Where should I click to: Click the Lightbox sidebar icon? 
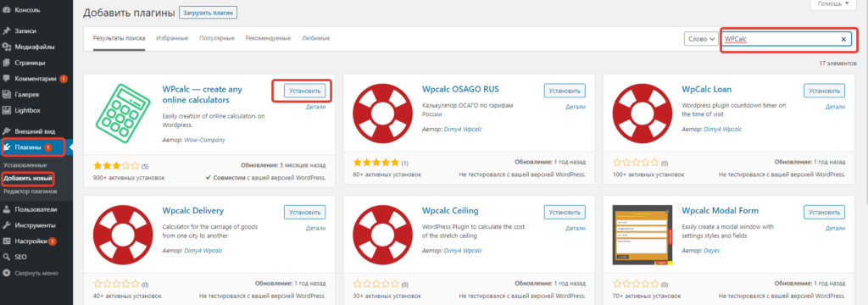pos(7,110)
